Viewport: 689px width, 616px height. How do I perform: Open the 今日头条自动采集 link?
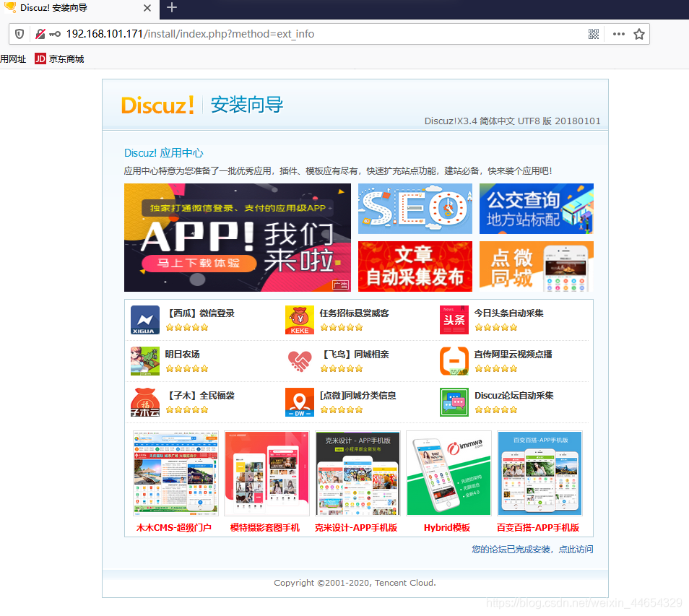[x=509, y=313]
